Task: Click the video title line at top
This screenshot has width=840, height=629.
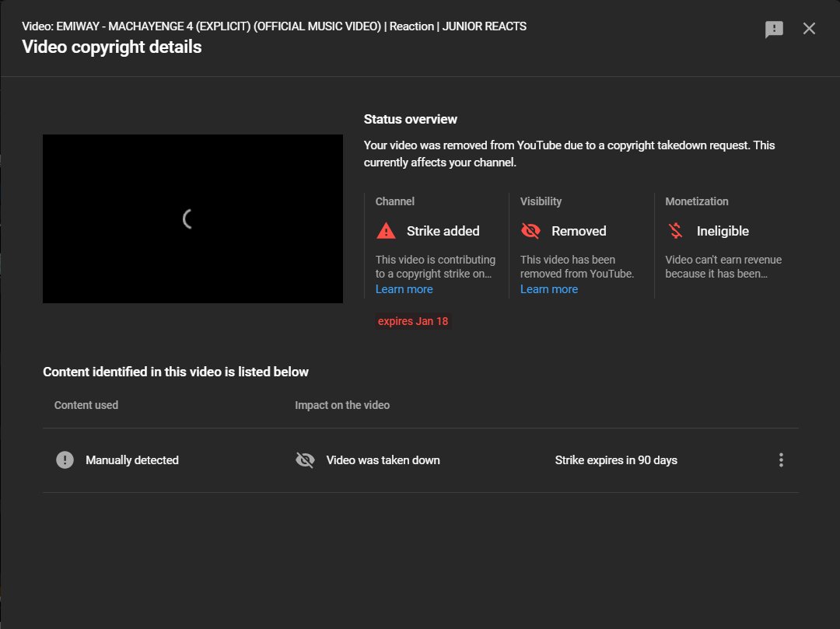Action: [x=275, y=26]
